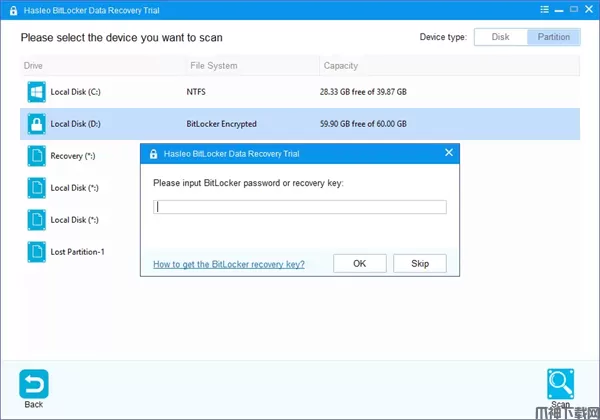Image resolution: width=600 pixels, height=420 pixels.
Task: Minimize the Hasleo main window
Action: [x=559, y=10]
